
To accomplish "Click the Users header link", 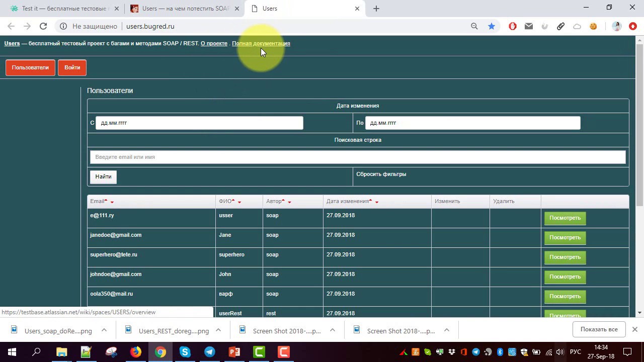I will pos(12,43).
